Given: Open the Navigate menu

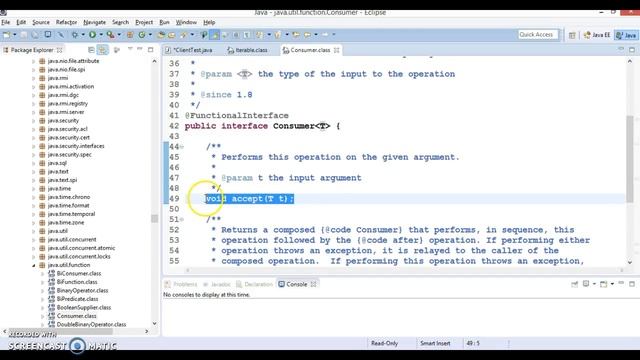Looking at the screenshot, I should (x=94, y=22).
